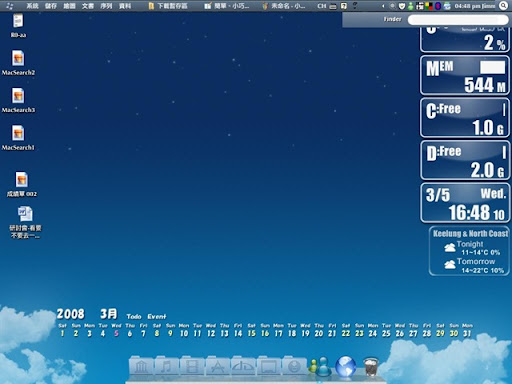Click the Tomorrow 14~22°C forecast
Image resolution: width=512 pixels, height=384 pixels.
coord(474,266)
